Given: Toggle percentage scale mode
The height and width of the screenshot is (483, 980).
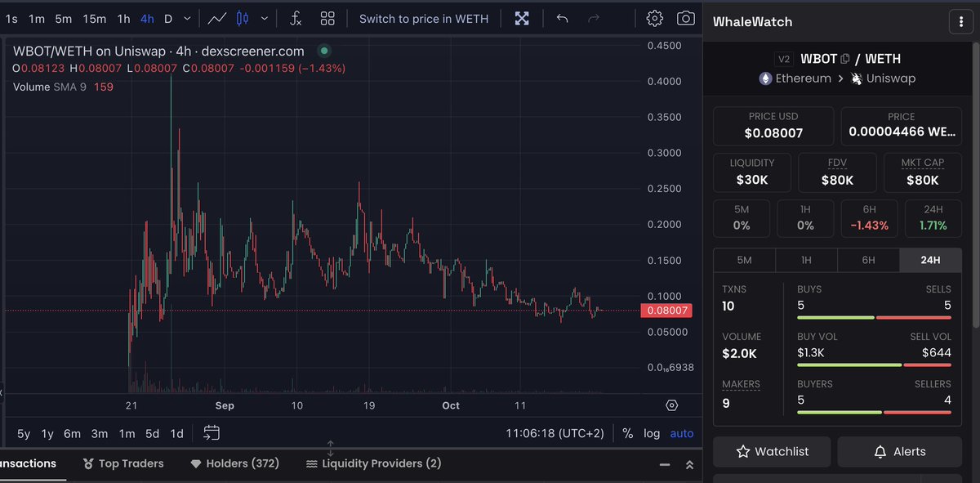Looking at the screenshot, I should pos(628,434).
